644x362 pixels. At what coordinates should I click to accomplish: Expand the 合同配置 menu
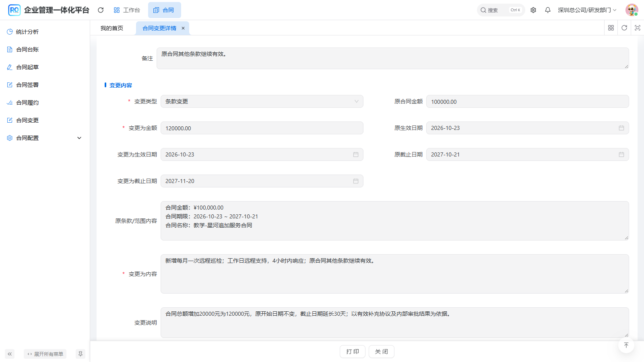[45, 138]
